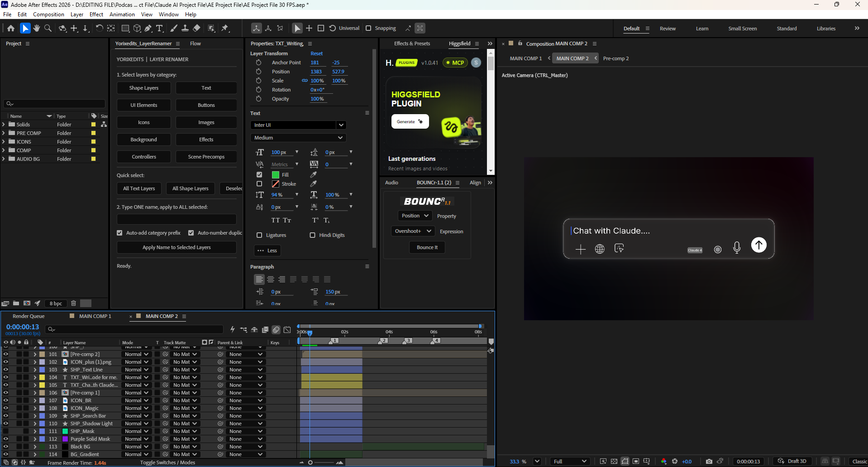
Task: Select the Clone Stamp tool
Action: click(x=185, y=28)
